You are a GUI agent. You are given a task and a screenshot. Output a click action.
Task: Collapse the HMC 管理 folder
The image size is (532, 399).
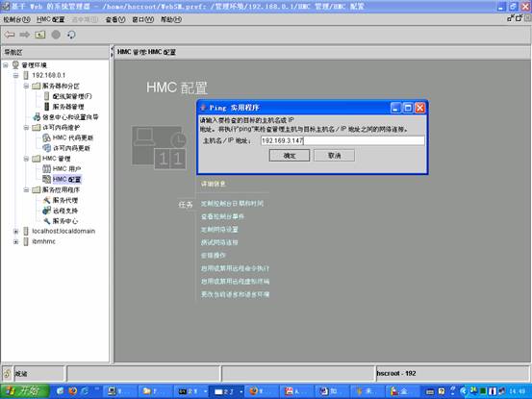point(26,159)
